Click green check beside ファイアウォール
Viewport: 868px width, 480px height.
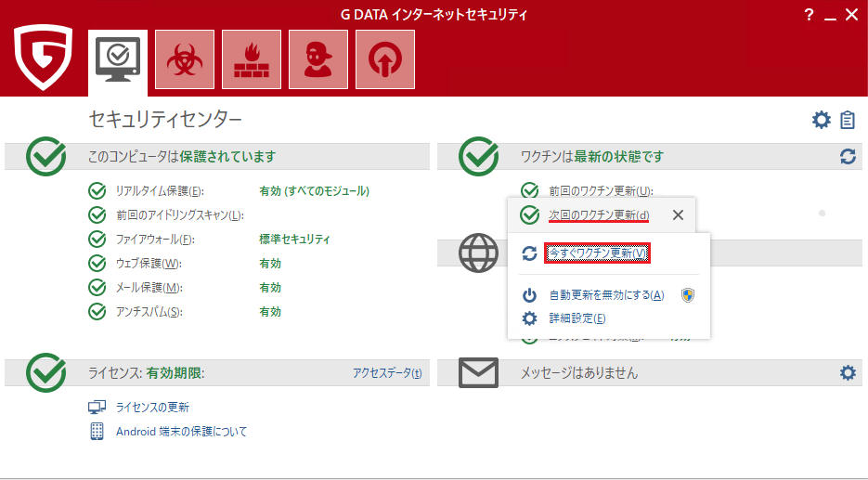97,240
